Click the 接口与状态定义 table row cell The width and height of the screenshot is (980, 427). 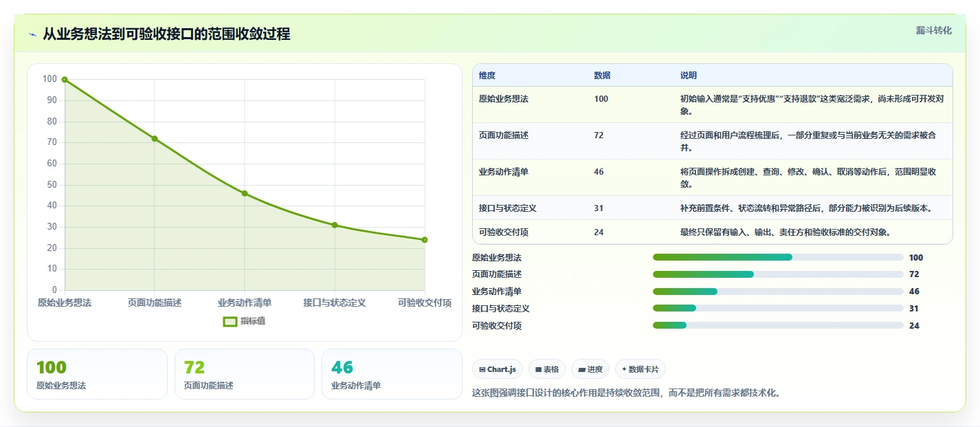pyautogui.click(x=508, y=208)
